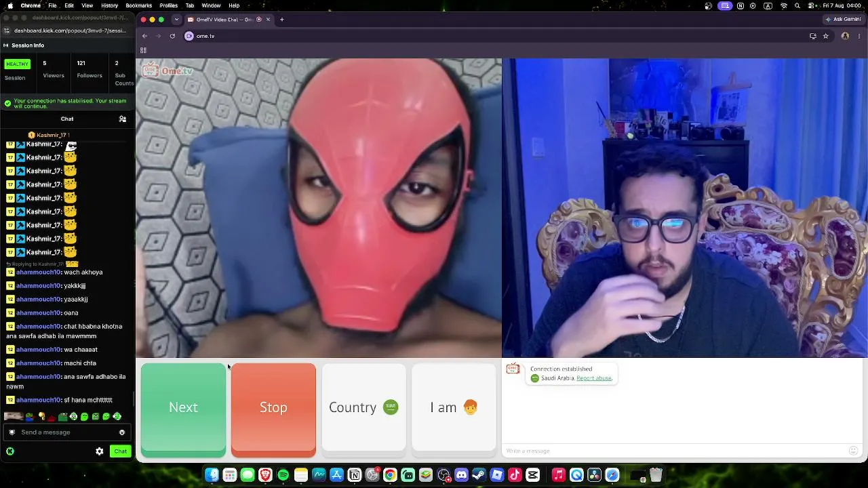Close the OmeTV Video Chat tab

(x=268, y=20)
